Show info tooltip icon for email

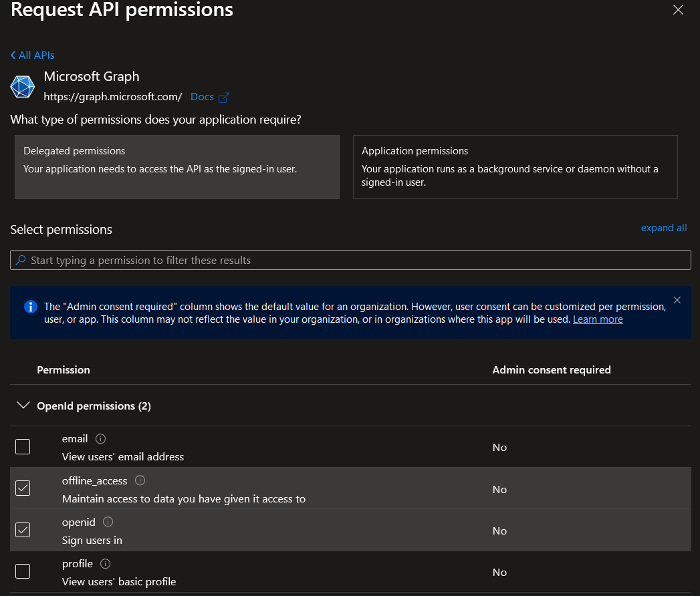100,439
